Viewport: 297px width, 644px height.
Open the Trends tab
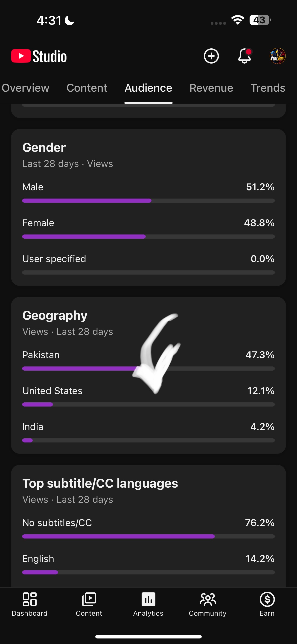268,88
